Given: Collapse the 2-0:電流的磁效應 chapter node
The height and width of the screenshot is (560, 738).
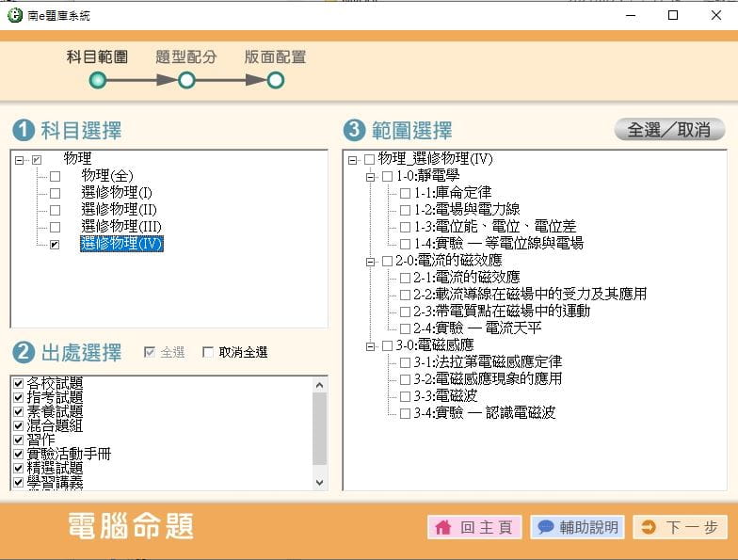Looking at the screenshot, I should tap(370, 262).
